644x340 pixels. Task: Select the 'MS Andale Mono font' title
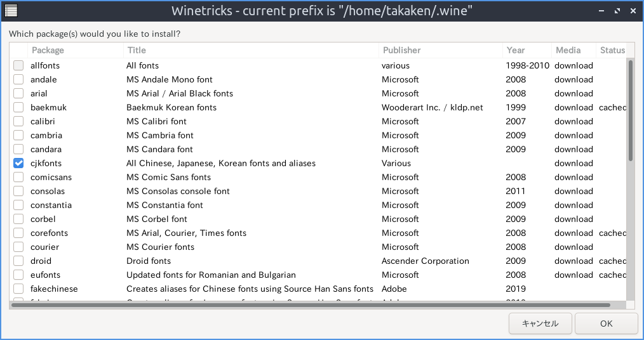click(169, 79)
